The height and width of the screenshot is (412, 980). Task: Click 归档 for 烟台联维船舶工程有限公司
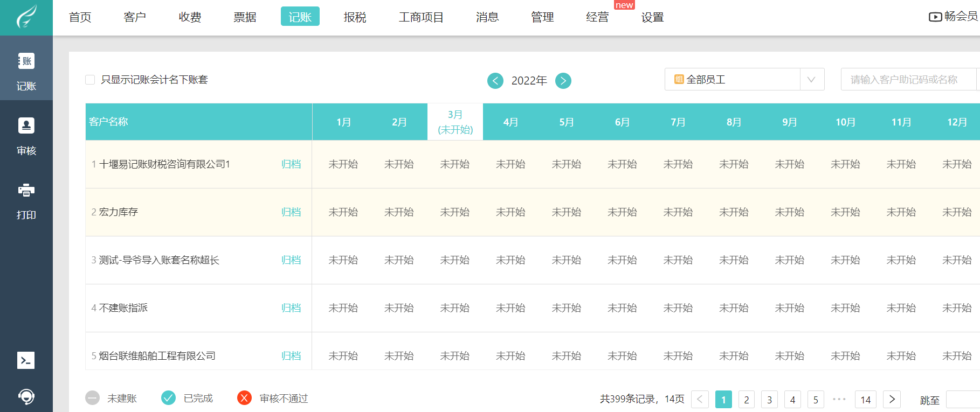(291, 356)
